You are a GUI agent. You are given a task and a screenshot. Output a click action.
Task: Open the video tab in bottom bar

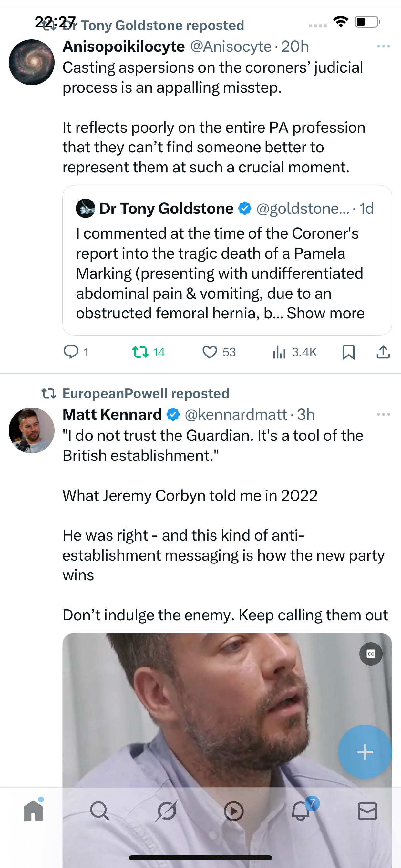233,811
